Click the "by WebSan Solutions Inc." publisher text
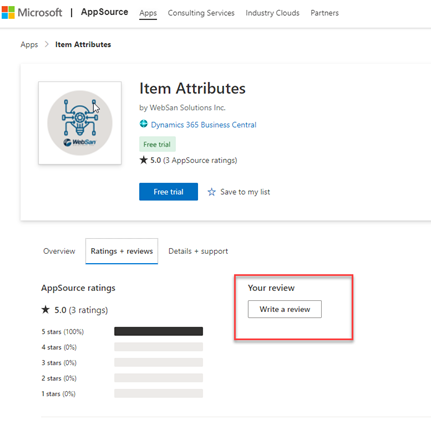Screen dimensions: 431x436 [x=182, y=108]
